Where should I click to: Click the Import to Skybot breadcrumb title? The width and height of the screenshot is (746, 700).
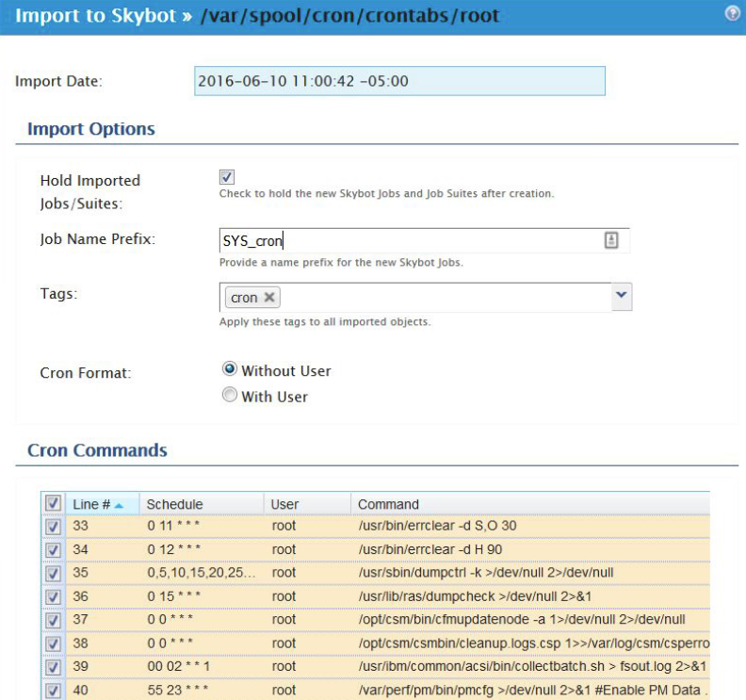pos(96,16)
